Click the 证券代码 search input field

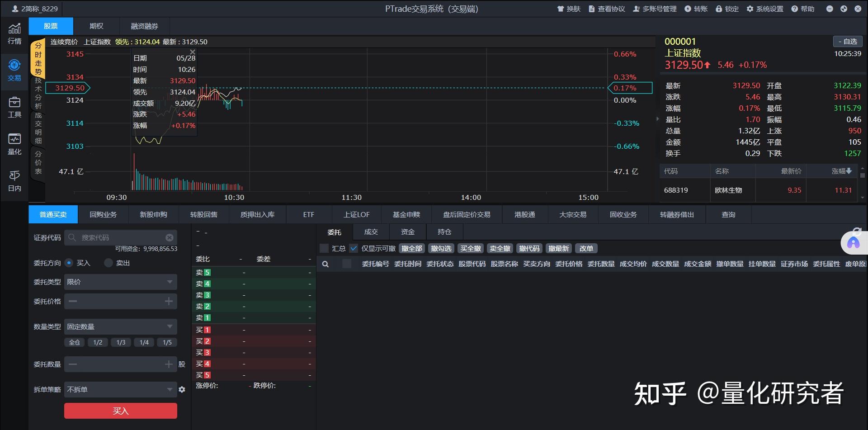click(120, 237)
